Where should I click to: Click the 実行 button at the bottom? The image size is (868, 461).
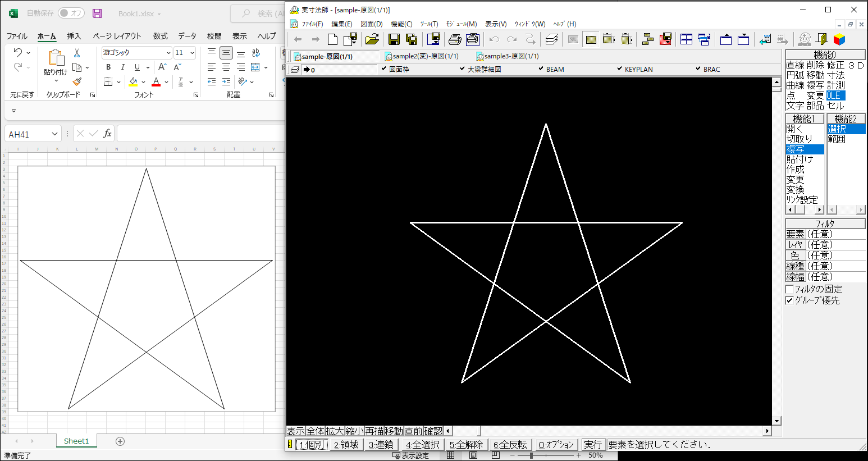[593, 444]
